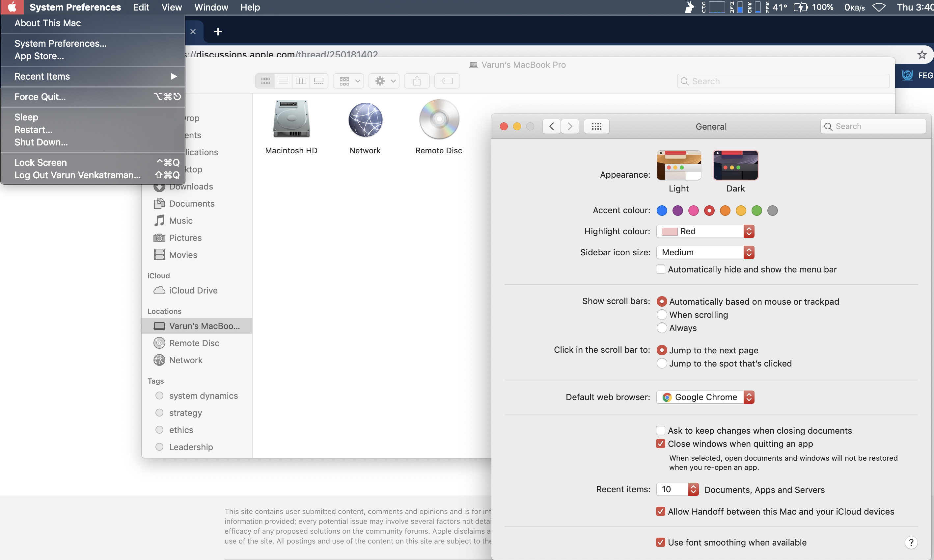Click the Finder edit tags icon
Image resolution: width=934 pixels, height=560 pixels.
tap(447, 81)
